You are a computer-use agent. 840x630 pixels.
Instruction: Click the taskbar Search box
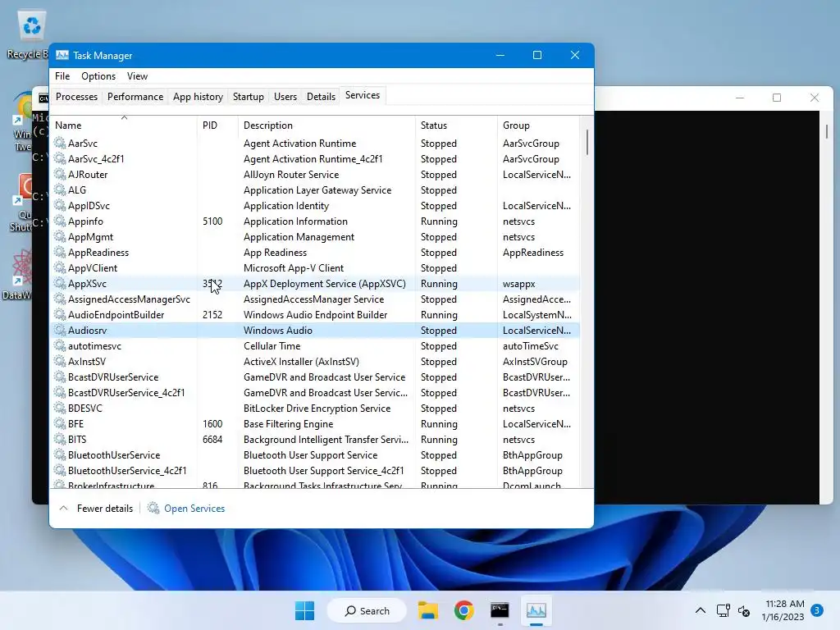pos(367,610)
